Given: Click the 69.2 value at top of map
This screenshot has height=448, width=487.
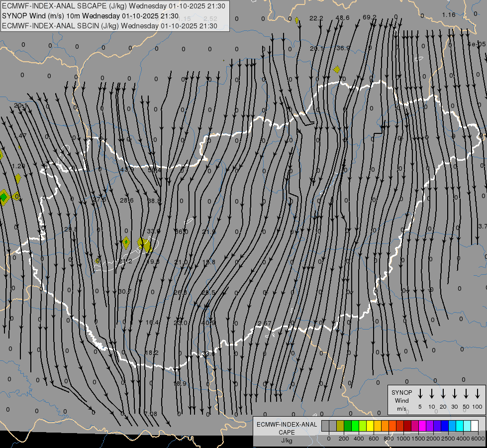Looking at the screenshot, I should tap(370, 17).
